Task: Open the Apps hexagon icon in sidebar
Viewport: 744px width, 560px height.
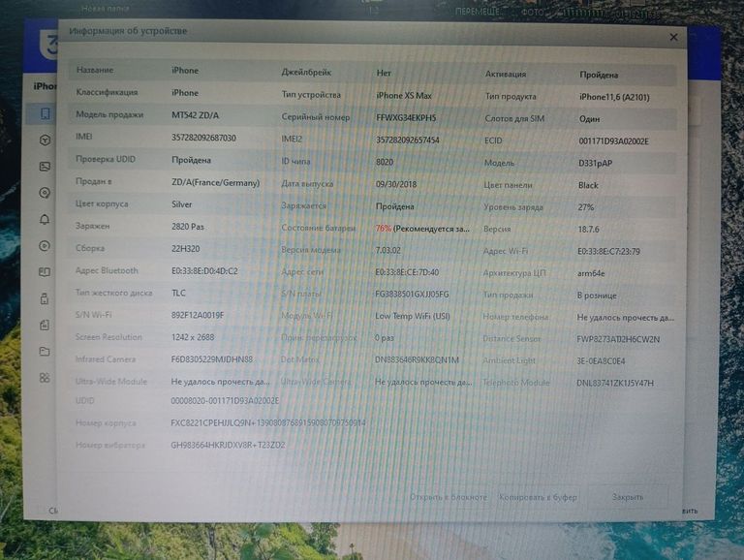Action: 45,140
